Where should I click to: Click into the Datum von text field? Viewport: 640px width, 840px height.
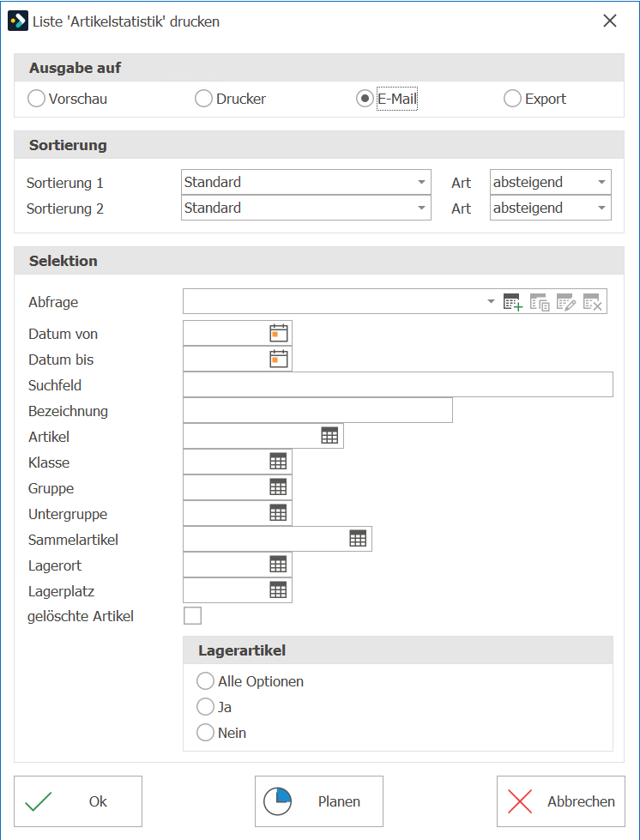[226, 333]
